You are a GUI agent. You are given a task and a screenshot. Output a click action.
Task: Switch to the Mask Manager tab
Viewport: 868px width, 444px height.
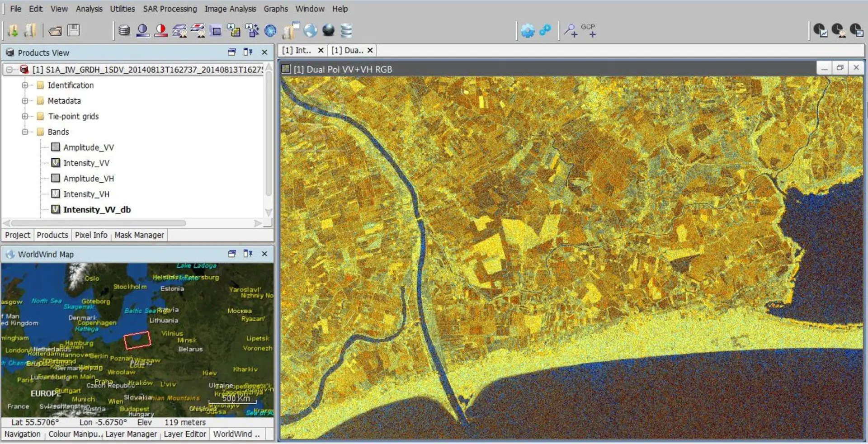click(139, 235)
